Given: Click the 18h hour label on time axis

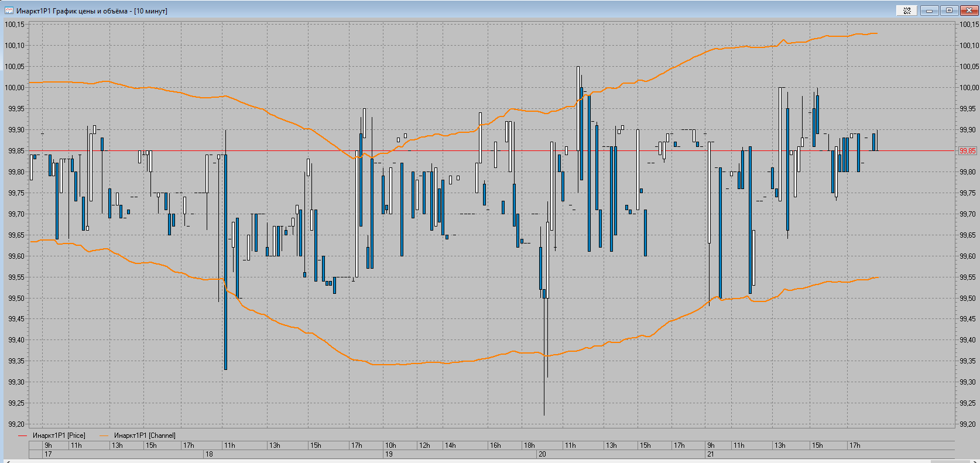Looking at the screenshot, I should pyautogui.click(x=529, y=445).
